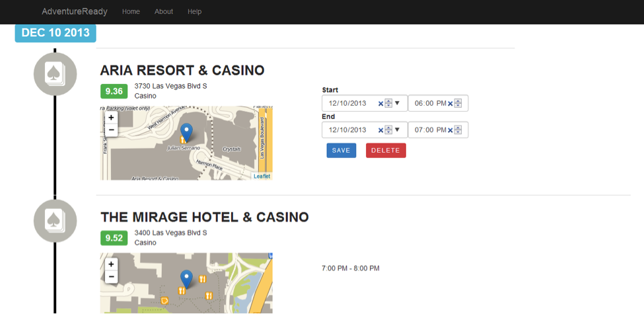Click the Aria Resort card icon on timeline
644x314 pixels.
click(x=55, y=74)
